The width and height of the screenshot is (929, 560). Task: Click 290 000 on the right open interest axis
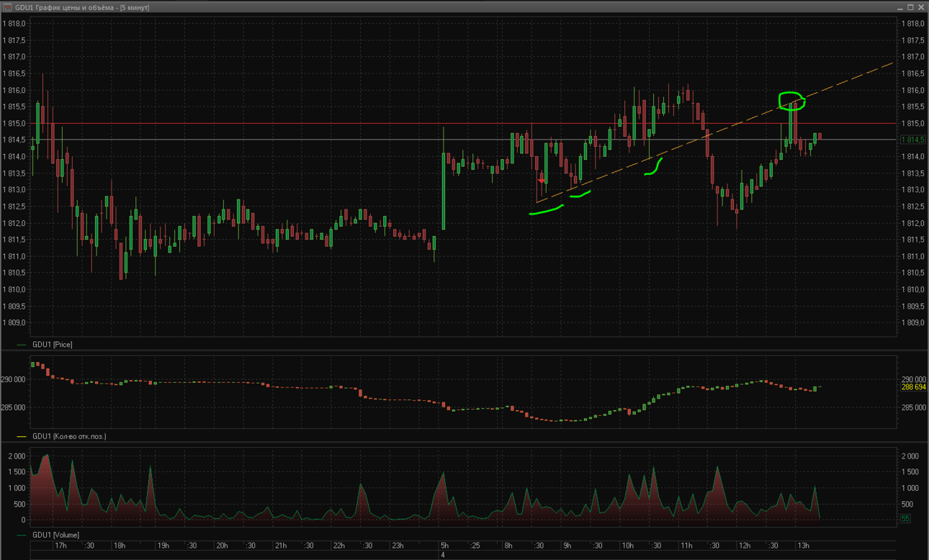[913, 379]
